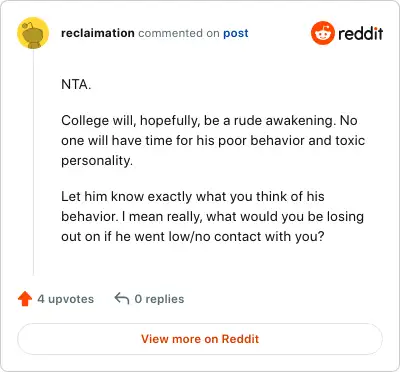This screenshot has height=372, width=400.
Task: Click the commented on label
Action: 179,33
